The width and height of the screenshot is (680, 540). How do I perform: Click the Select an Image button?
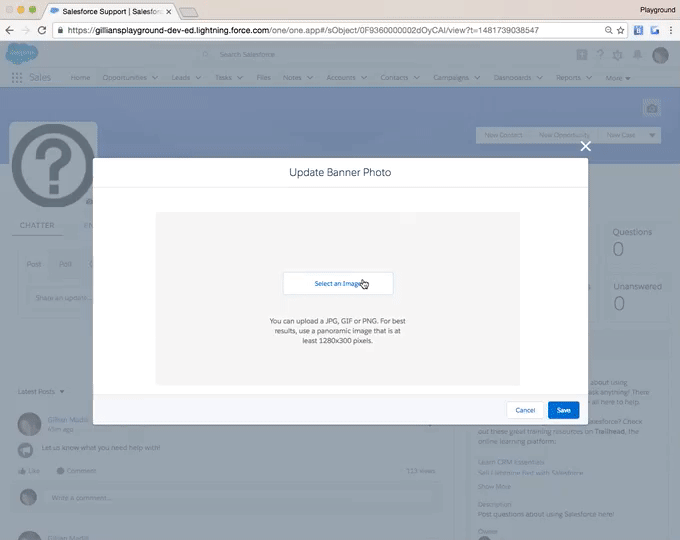338,283
